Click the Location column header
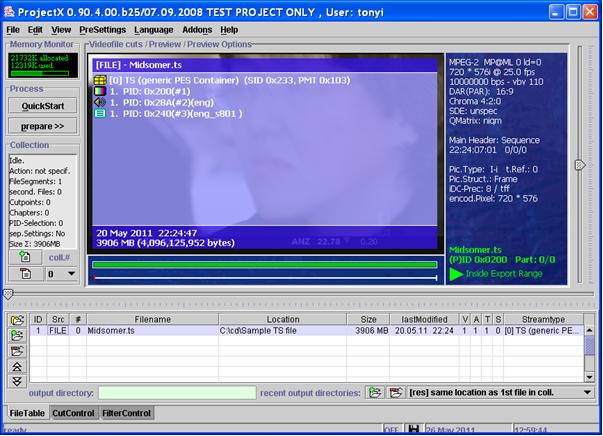 [283, 320]
